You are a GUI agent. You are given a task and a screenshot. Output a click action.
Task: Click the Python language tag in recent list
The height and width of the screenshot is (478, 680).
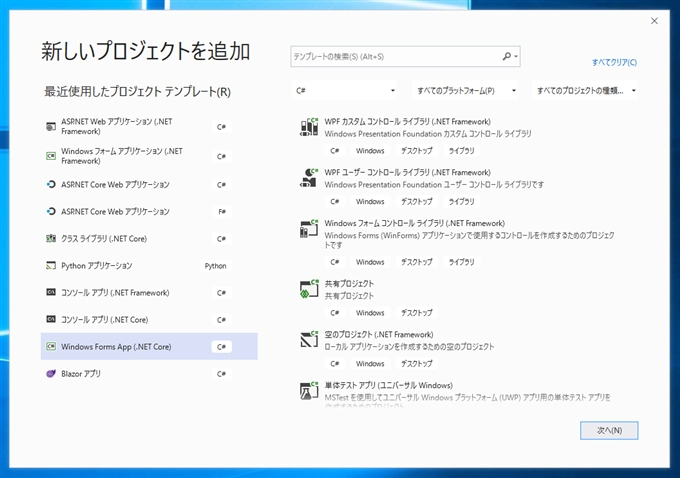click(x=216, y=265)
